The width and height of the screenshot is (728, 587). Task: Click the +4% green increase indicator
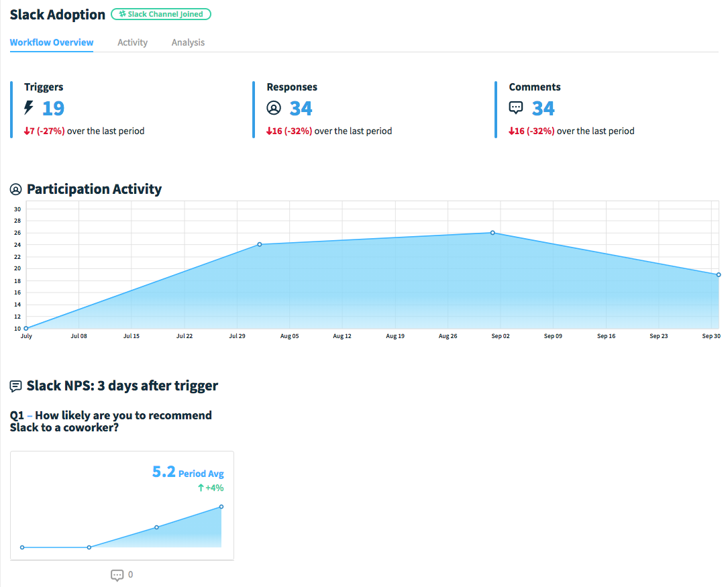[x=211, y=488]
